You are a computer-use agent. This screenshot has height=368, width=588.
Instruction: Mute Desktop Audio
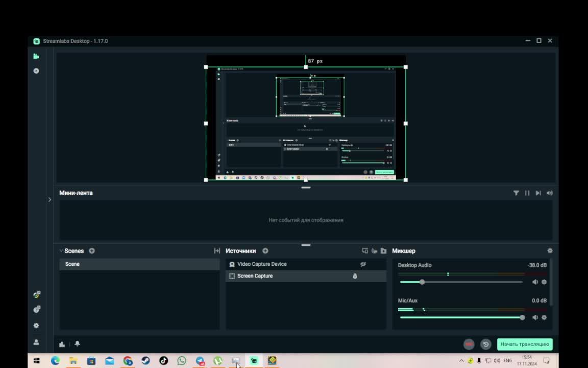pos(535,282)
